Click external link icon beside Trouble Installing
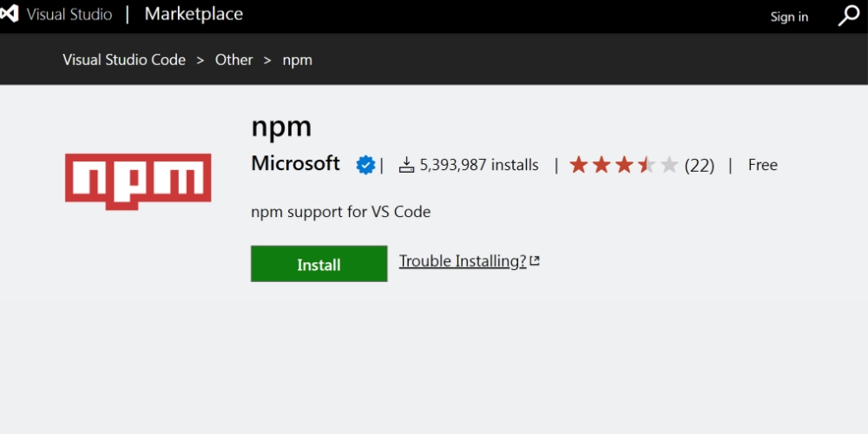 click(x=534, y=260)
